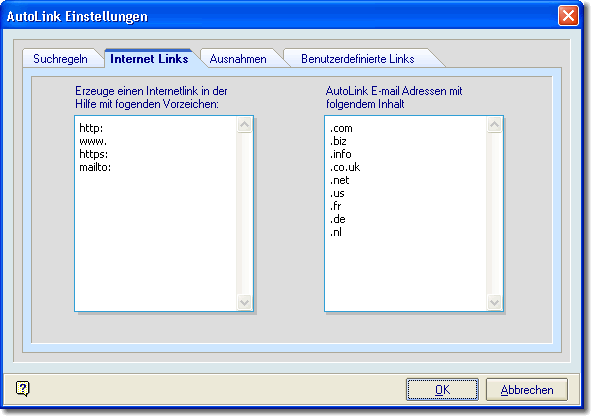
Task: Click down arrow of e-mail domains scrollbar
Action: pyautogui.click(x=495, y=302)
